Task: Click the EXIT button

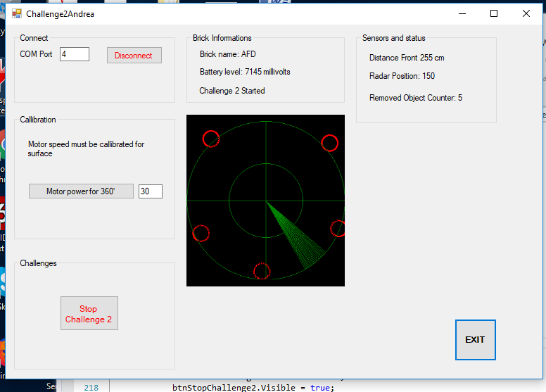Action: pyautogui.click(x=475, y=340)
